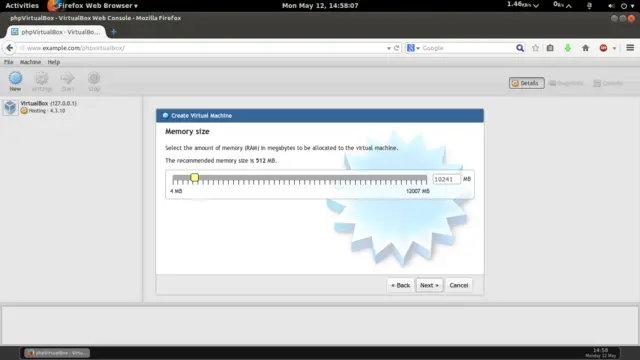Image resolution: width=640 pixels, height=360 pixels.
Task: Cancel the Create Virtual Machine wizard
Action: tap(459, 285)
